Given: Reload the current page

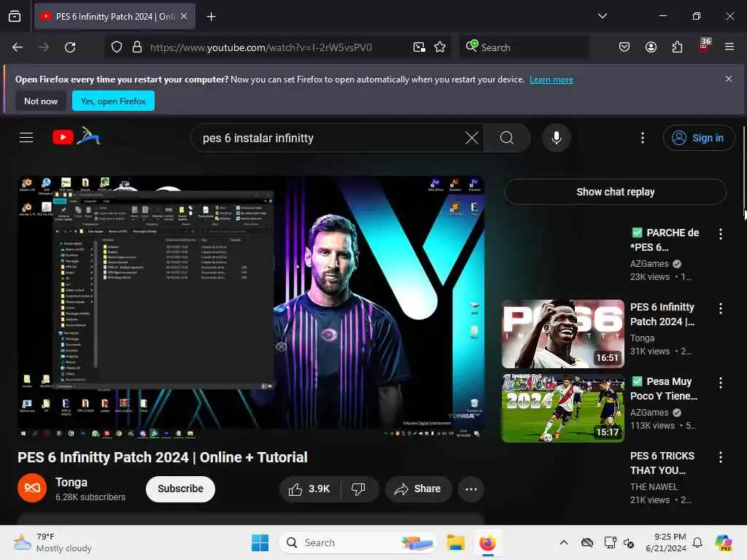Looking at the screenshot, I should click(70, 47).
